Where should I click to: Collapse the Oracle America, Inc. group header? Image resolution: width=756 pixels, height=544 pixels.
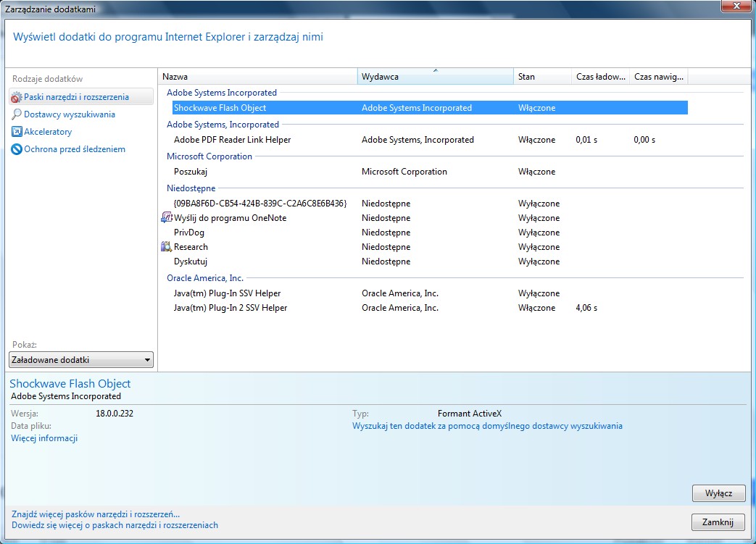coord(205,278)
